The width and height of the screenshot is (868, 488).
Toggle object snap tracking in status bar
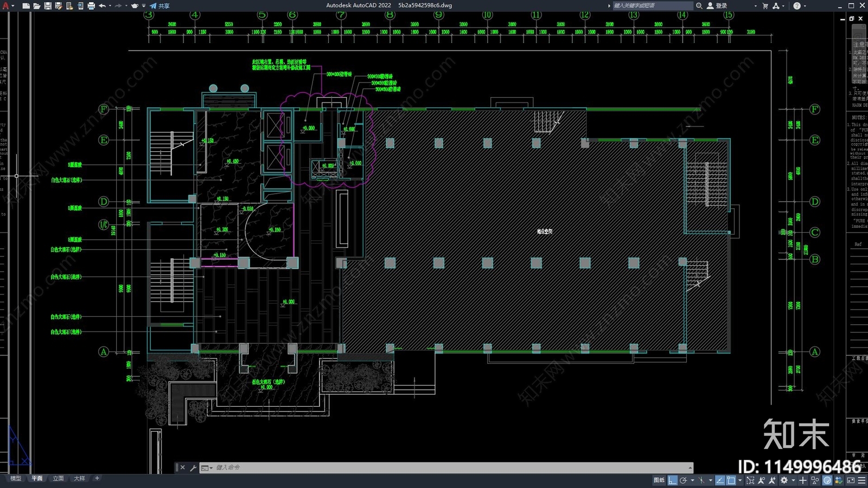720,480
